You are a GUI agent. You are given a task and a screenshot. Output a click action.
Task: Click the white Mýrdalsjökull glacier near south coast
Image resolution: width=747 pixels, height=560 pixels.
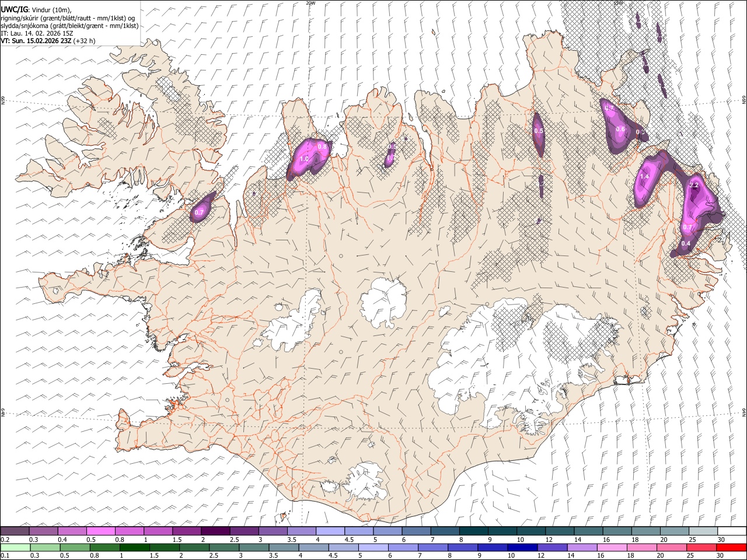pyautogui.click(x=365, y=481)
